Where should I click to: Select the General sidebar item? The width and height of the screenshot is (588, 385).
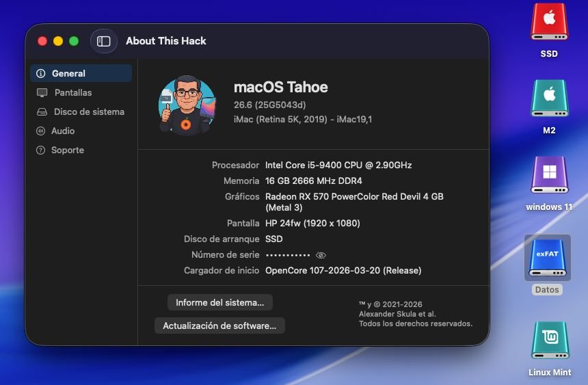tap(81, 73)
